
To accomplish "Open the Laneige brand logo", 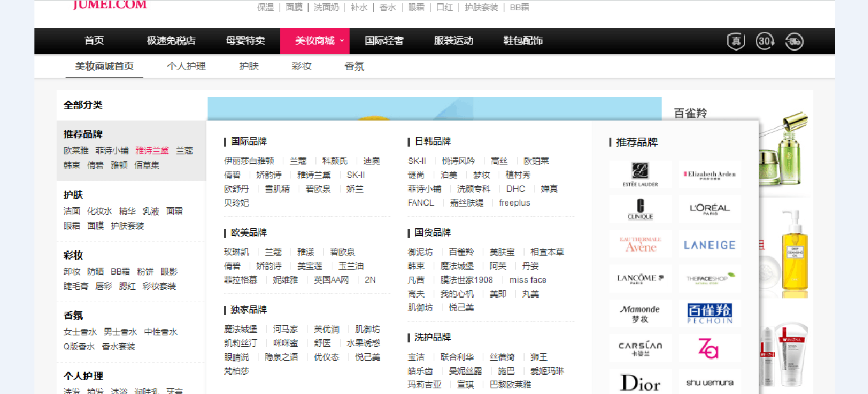I will click(x=709, y=244).
